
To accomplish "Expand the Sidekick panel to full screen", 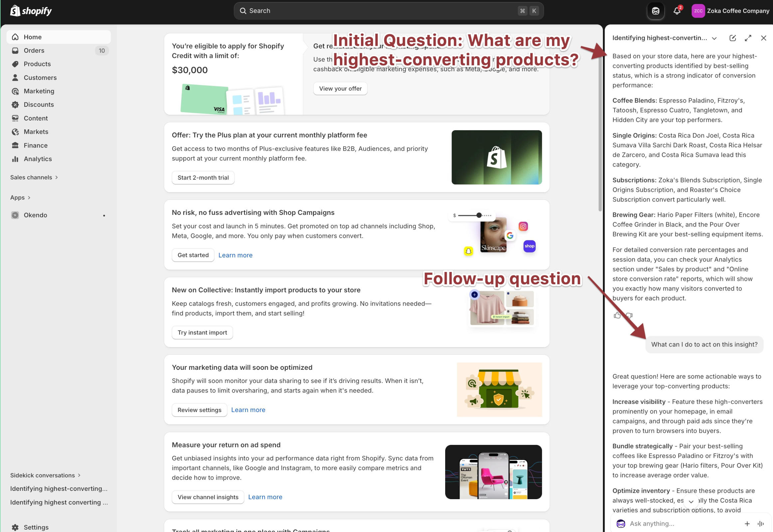I will point(748,38).
